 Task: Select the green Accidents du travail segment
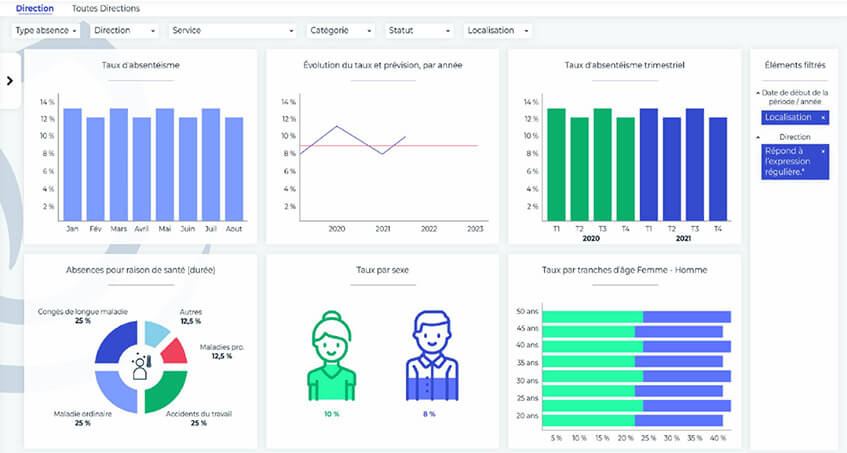pos(166,390)
